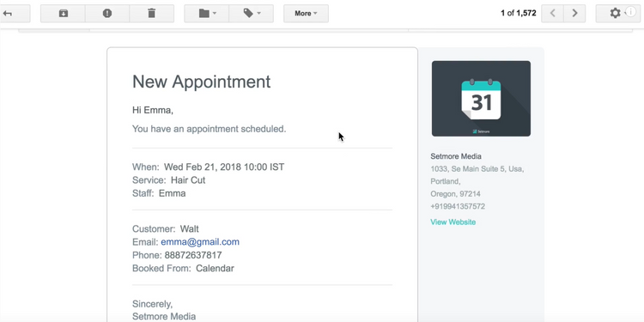
Task: Open the emma@gmail.com email link
Action: tap(200, 242)
